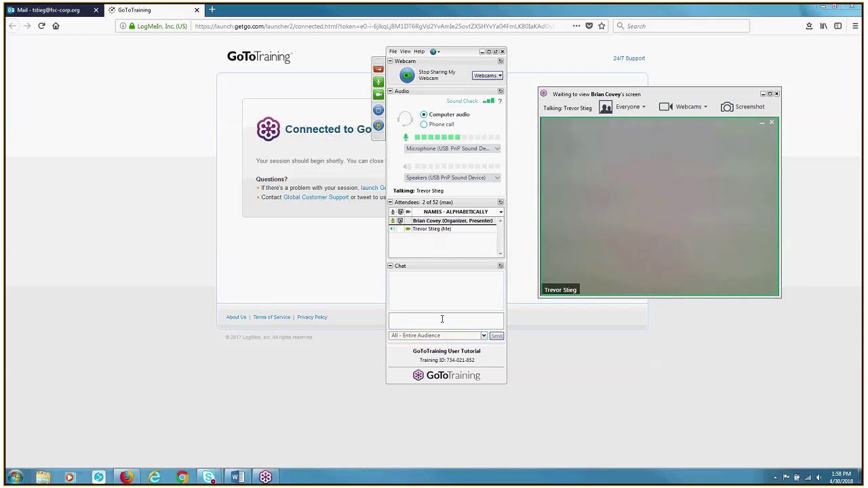The width and height of the screenshot is (868, 488).
Task: Click the green webcam button on grab tab
Action: pyautogui.click(x=378, y=95)
